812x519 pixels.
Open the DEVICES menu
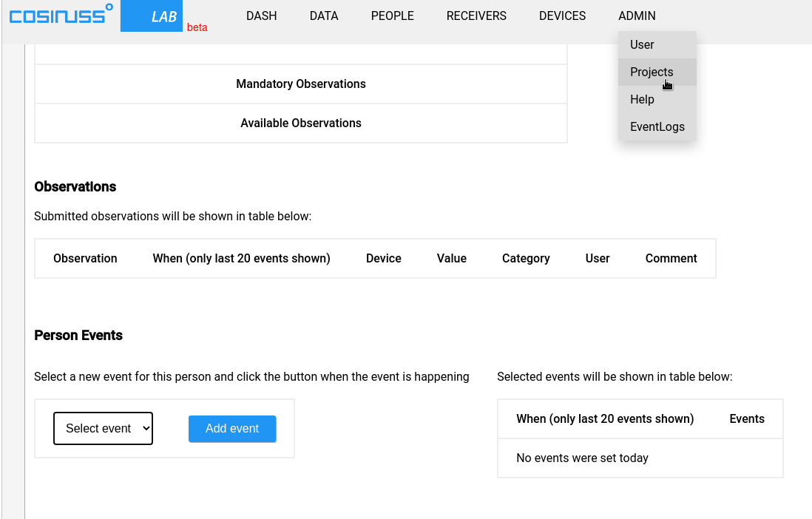(x=562, y=16)
